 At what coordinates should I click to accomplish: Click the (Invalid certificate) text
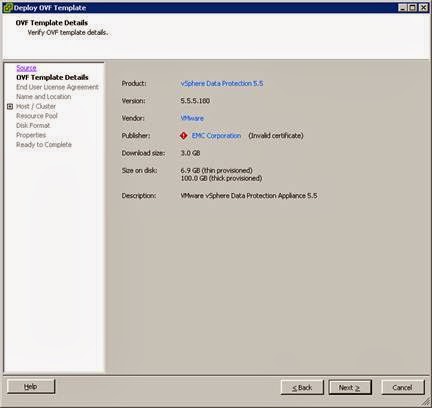coord(276,136)
